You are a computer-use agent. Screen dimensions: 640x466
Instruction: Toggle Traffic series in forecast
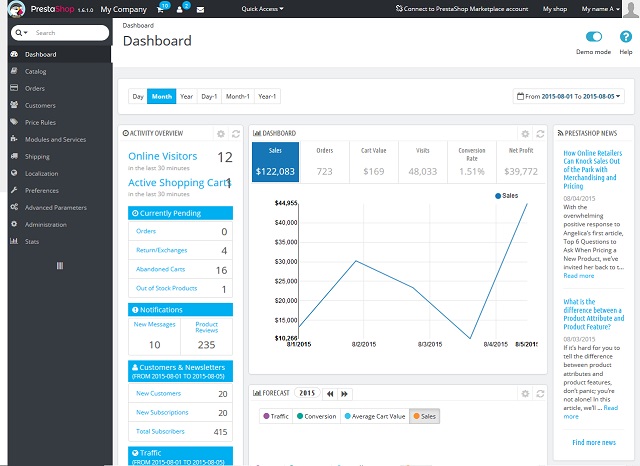[x=273, y=416]
